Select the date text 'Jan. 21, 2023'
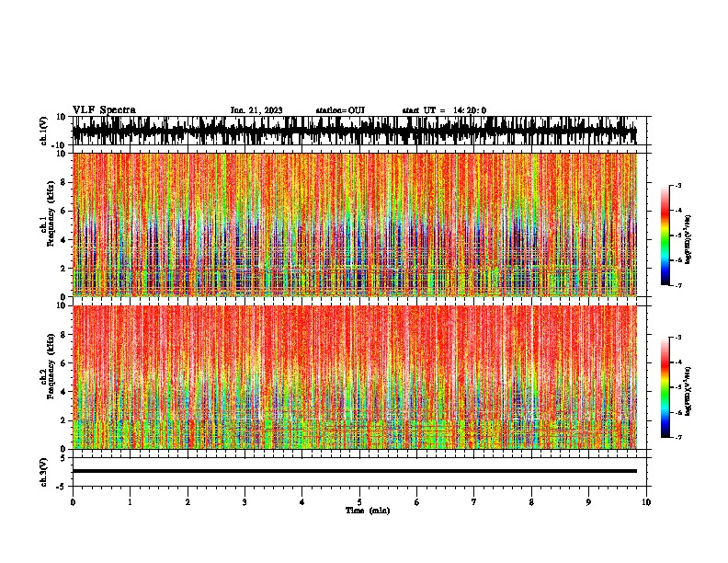 (x=256, y=110)
